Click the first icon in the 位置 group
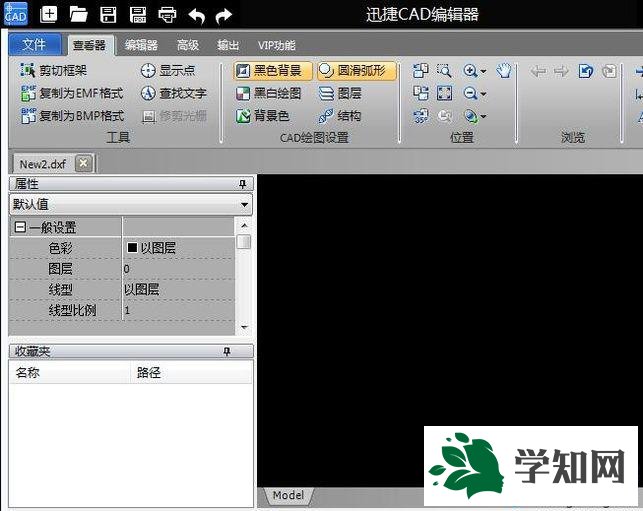Viewport: 643px width, 511px height. [421, 71]
